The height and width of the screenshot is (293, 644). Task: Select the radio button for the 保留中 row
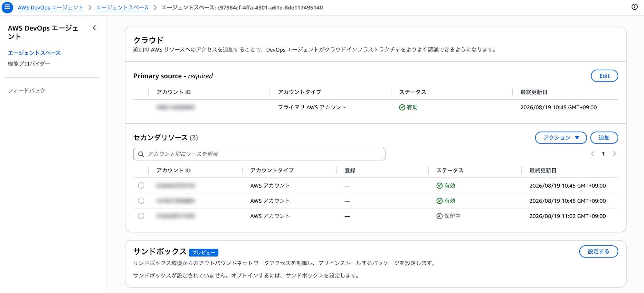[141, 216]
